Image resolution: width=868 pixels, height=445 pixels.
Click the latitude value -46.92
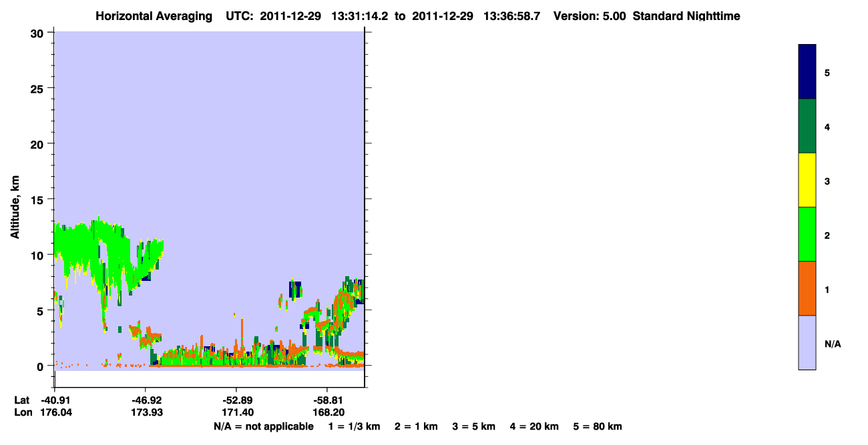pyautogui.click(x=146, y=400)
